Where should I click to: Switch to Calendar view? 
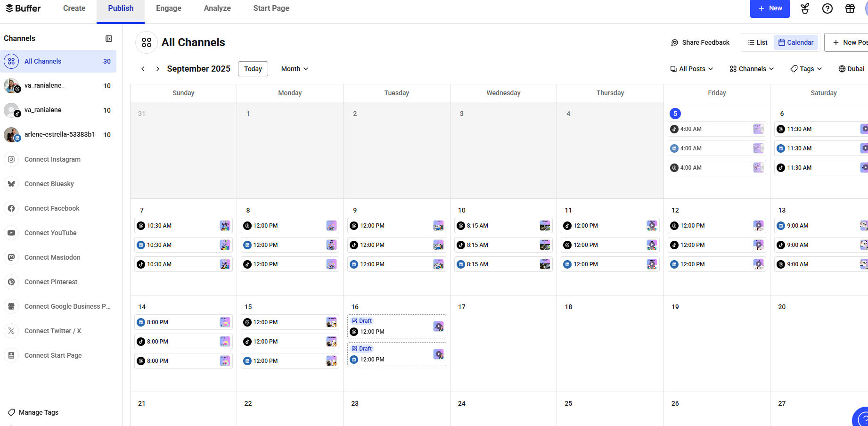[x=796, y=42]
